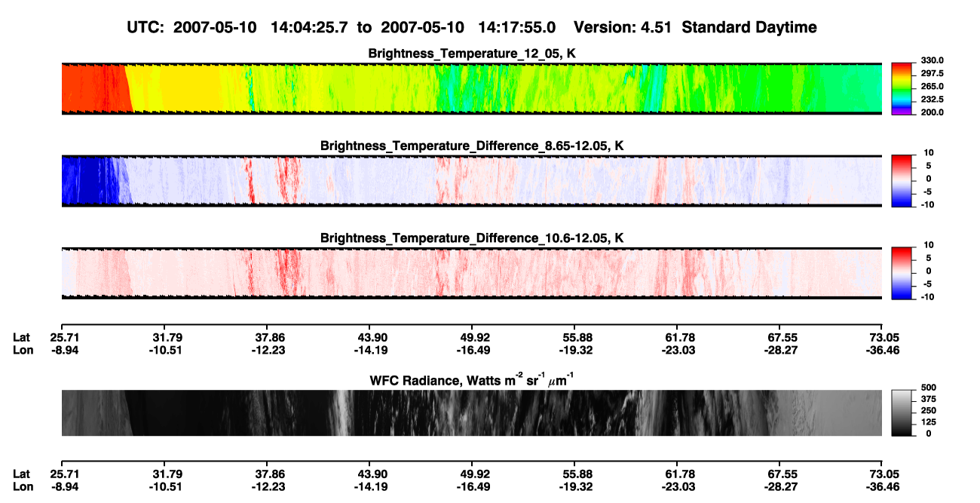Click the 232.5 colorbar tick label

[933, 99]
